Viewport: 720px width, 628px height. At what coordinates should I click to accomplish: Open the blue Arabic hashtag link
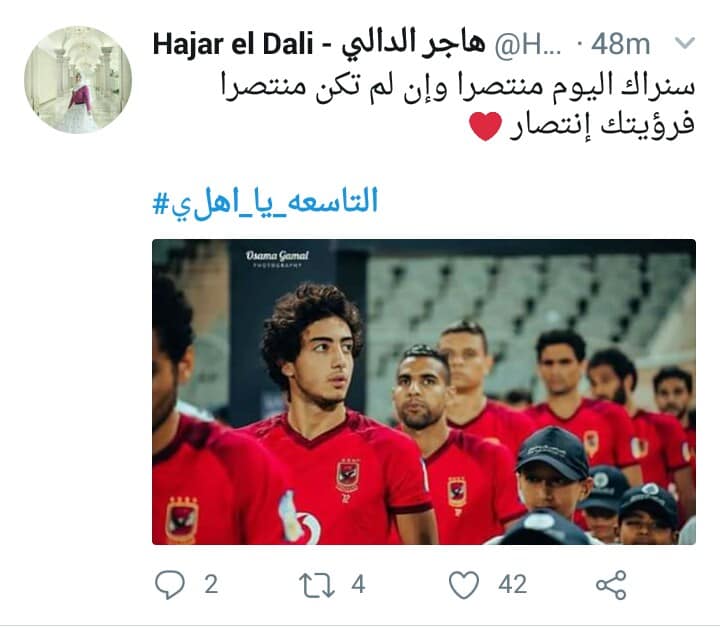(265, 202)
